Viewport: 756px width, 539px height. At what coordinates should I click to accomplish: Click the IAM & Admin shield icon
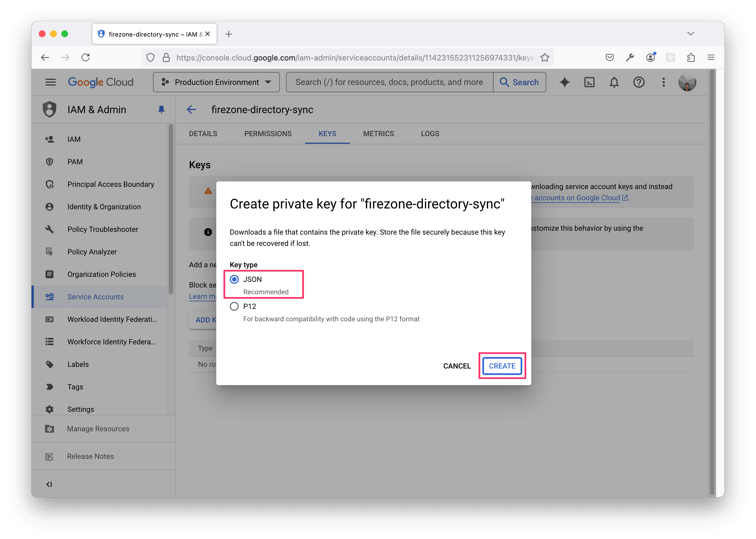point(49,109)
